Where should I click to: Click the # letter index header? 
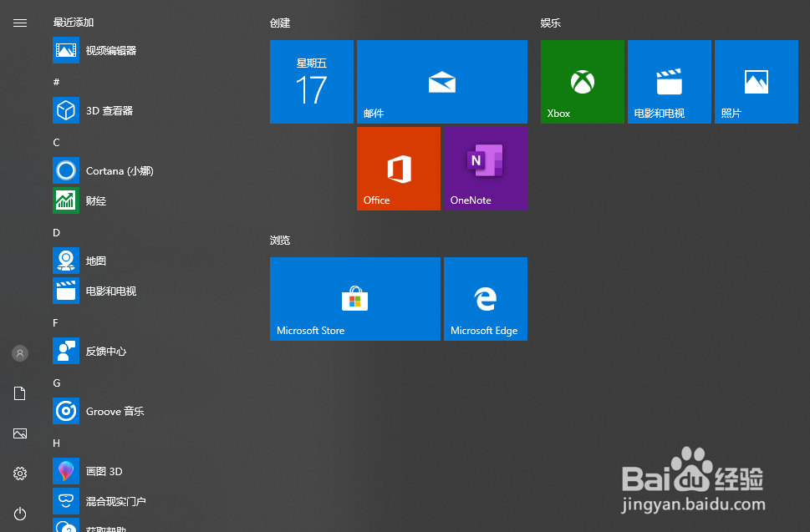[56, 82]
